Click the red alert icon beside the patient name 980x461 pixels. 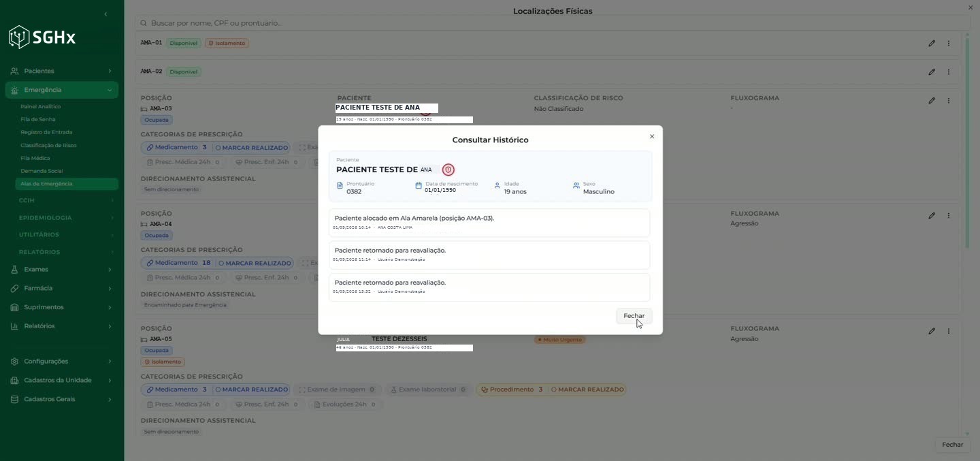pyautogui.click(x=448, y=170)
